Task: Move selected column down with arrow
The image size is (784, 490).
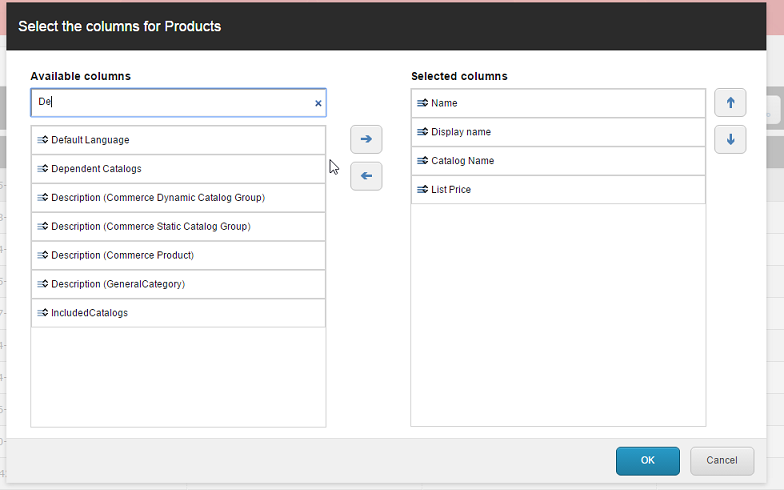Action: 730,139
